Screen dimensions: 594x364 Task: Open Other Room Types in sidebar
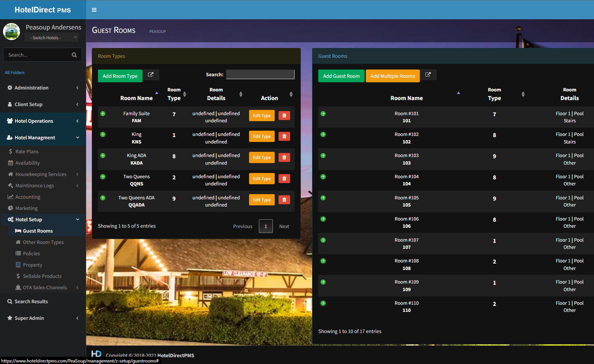tap(43, 242)
